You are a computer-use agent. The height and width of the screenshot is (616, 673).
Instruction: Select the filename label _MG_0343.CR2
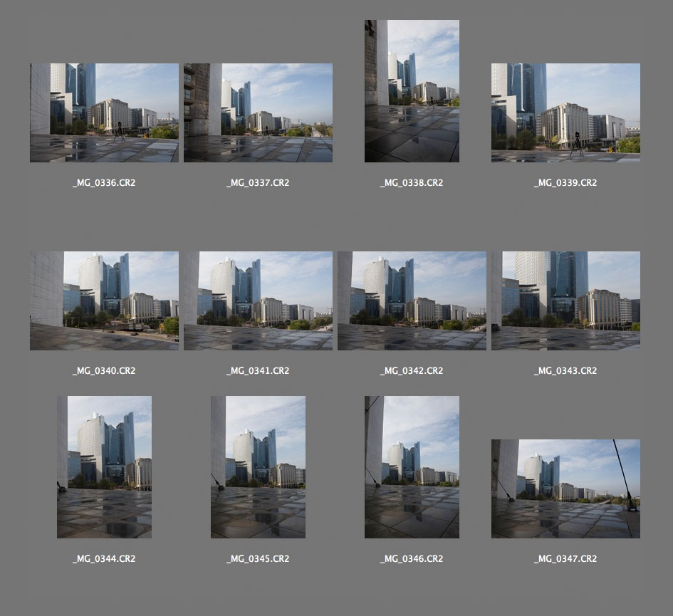[x=565, y=371]
